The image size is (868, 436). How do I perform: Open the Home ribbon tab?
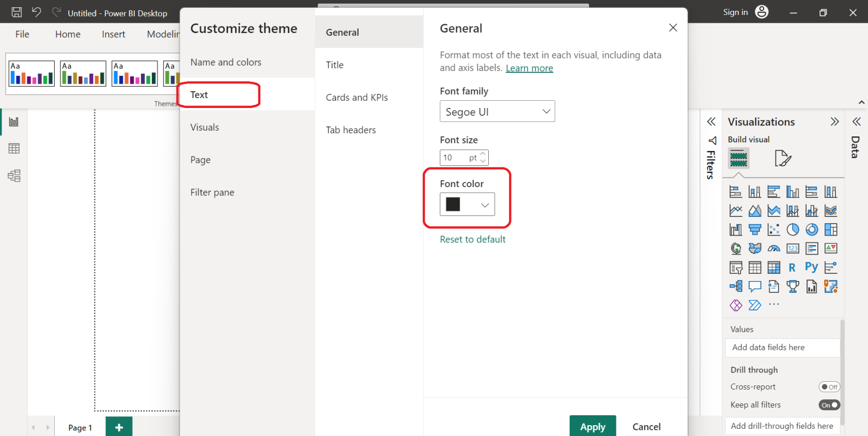pyautogui.click(x=68, y=34)
